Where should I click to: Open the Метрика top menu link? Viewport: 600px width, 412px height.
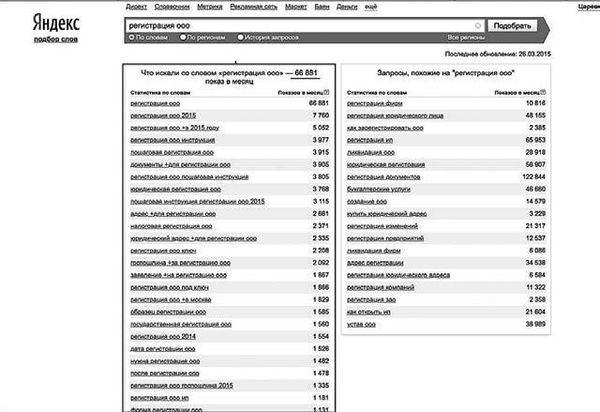click(210, 7)
